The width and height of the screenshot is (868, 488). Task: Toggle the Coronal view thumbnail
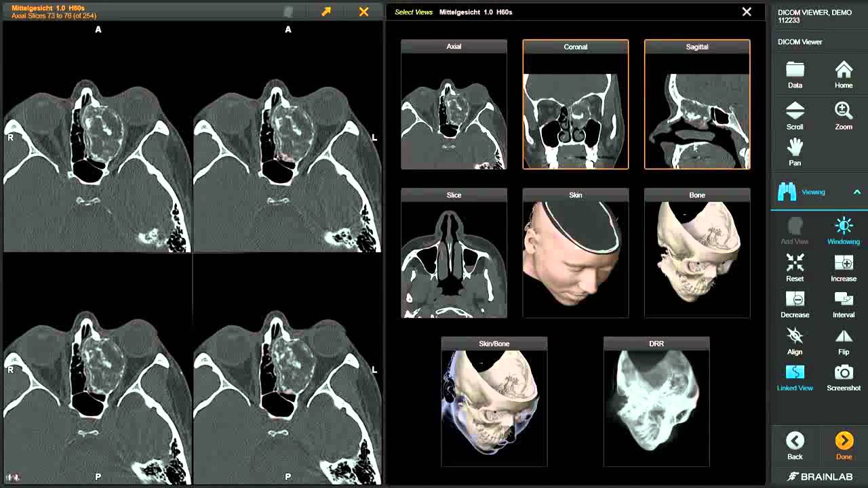tap(576, 104)
